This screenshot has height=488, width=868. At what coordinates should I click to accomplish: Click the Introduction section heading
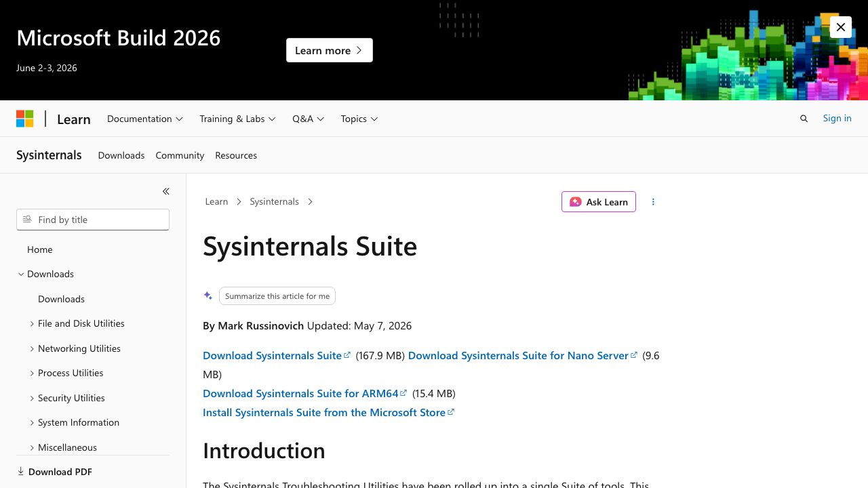(x=264, y=451)
